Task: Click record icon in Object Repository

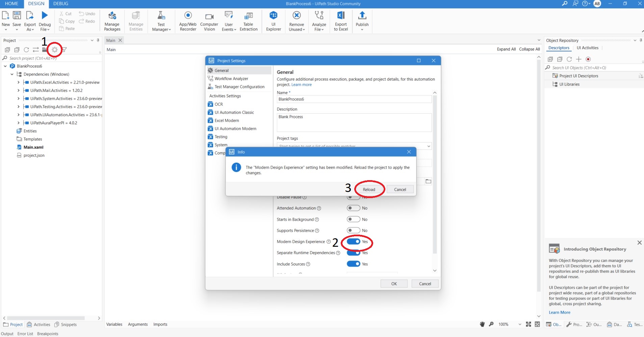Action: coord(588,59)
